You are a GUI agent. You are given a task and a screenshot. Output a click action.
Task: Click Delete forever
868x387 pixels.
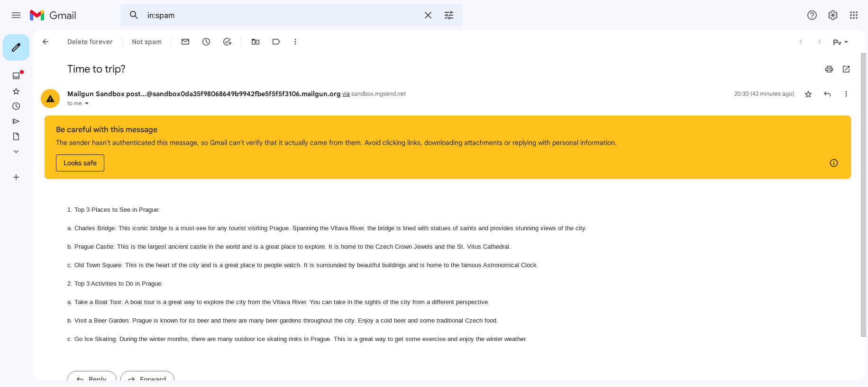[90, 42]
